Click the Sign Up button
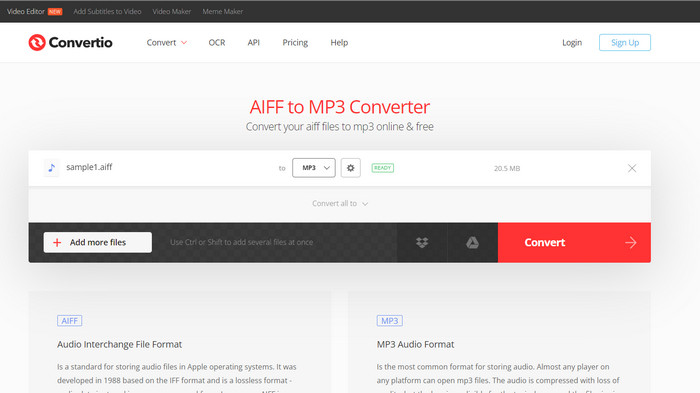This screenshot has width=700, height=393. (625, 42)
